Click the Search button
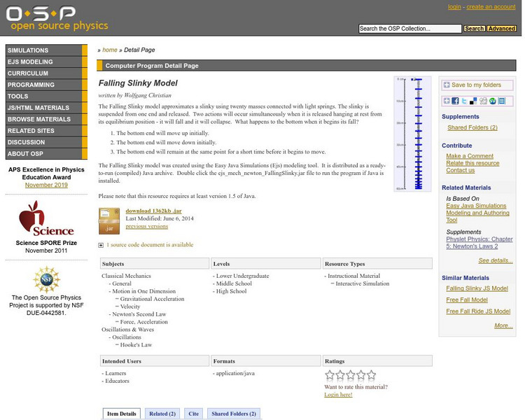This screenshot has height=420, width=525. pyautogui.click(x=474, y=29)
